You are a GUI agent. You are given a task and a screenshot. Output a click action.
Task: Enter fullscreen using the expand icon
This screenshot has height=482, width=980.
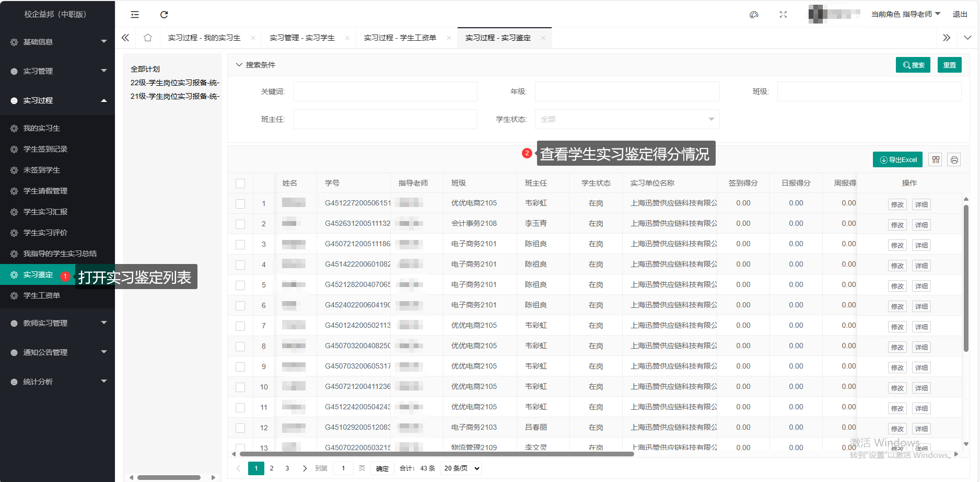pyautogui.click(x=783, y=15)
